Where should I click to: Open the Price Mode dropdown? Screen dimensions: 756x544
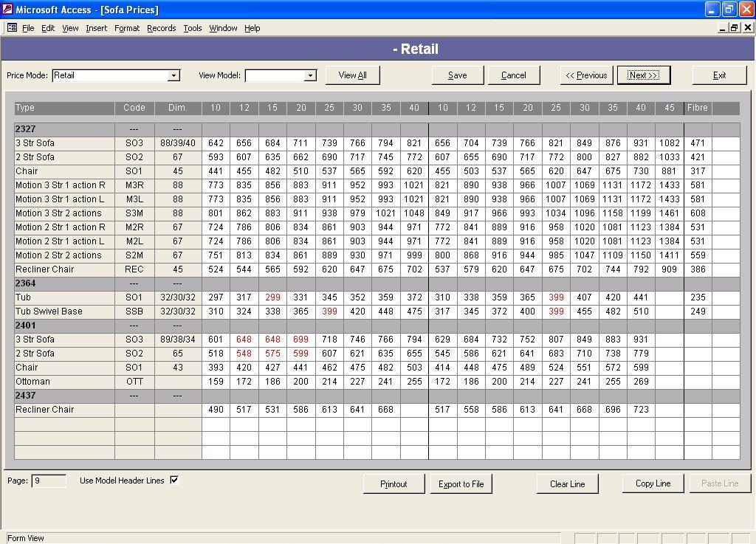[x=174, y=75]
